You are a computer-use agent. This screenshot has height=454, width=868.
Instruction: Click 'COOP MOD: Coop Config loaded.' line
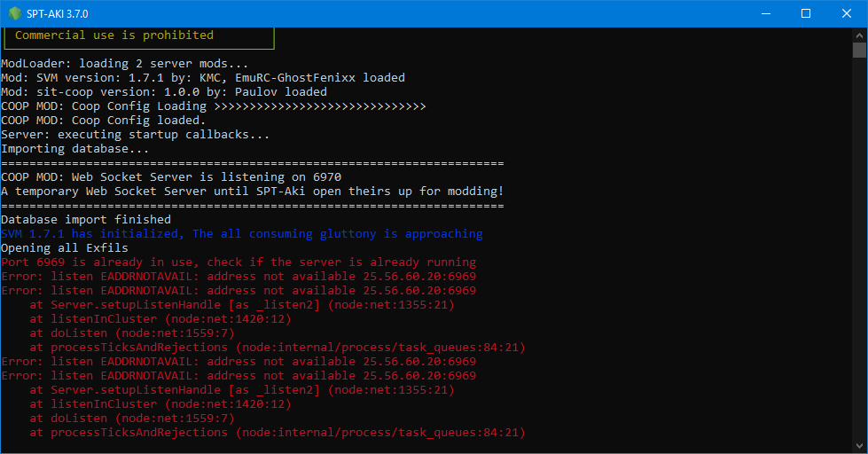(104, 120)
